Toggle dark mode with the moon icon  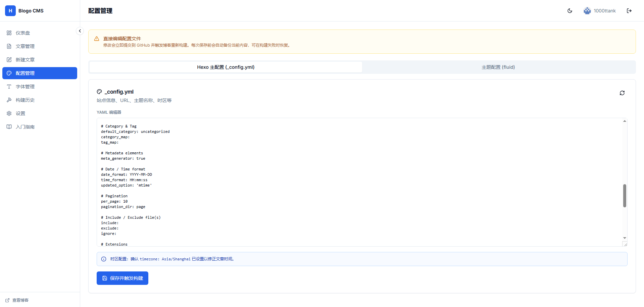point(569,11)
